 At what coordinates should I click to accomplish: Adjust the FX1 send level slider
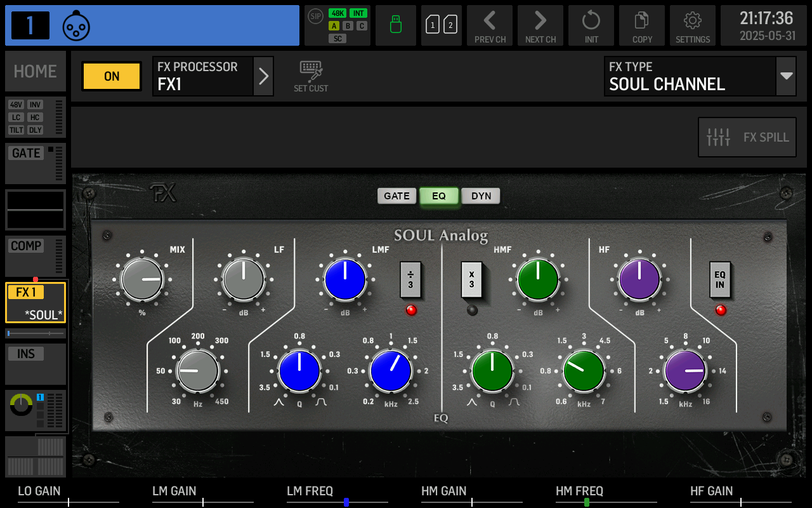35,333
